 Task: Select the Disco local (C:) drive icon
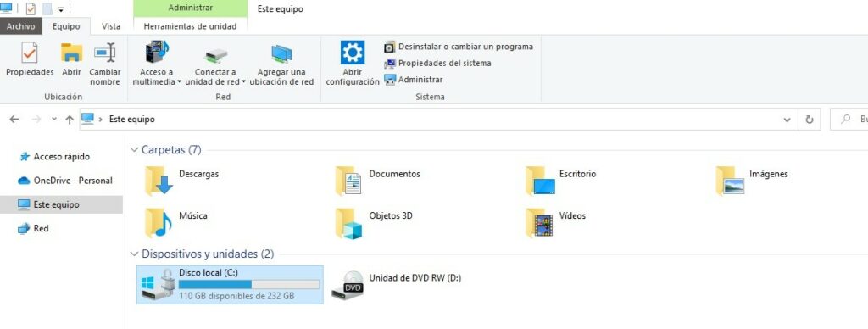[159, 284]
